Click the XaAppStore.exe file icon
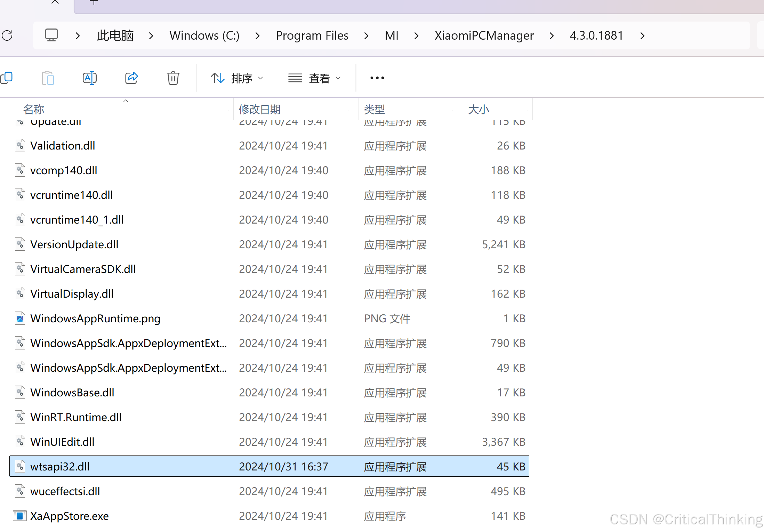The image size is (764, 532). 20,516
